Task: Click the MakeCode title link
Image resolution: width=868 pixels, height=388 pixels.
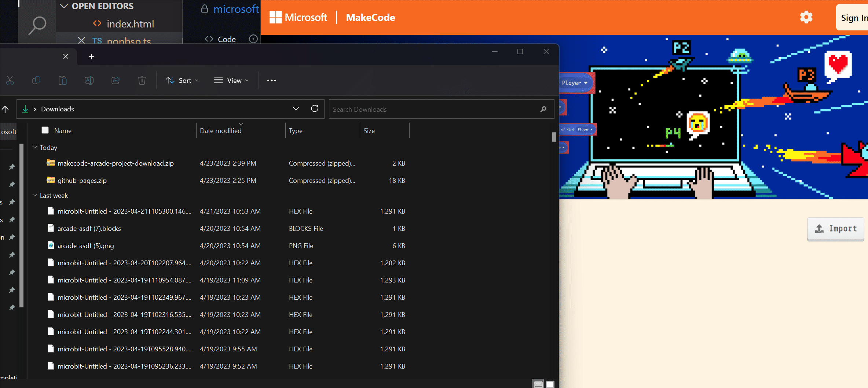Action: pos(370,17)
